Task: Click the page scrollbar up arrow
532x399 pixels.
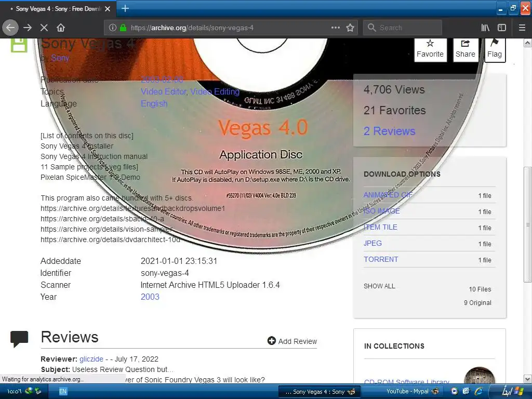Action: pyautogui.click(x=527, y=43)
